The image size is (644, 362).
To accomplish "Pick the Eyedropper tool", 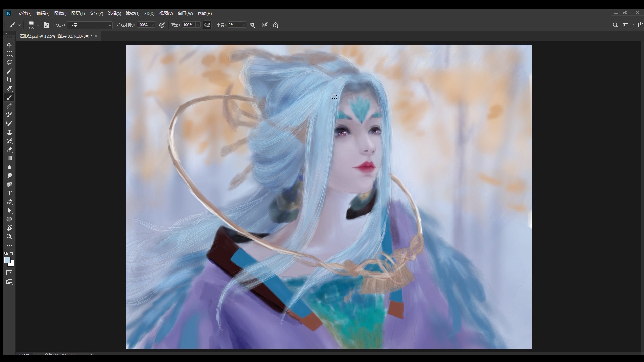I will click(x=9, y=89).
